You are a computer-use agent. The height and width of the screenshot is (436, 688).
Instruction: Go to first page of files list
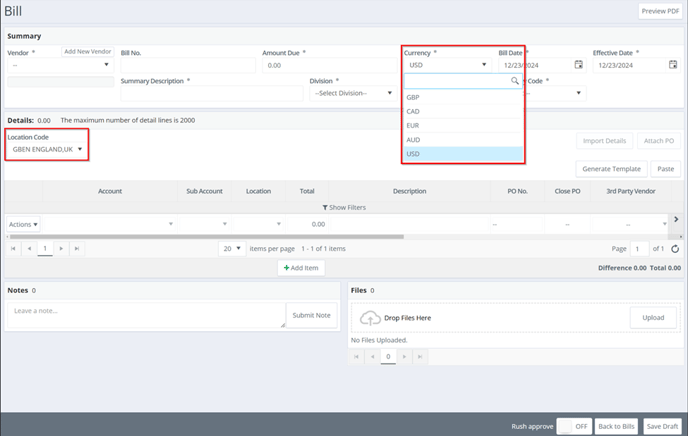(x=356, y=357)
